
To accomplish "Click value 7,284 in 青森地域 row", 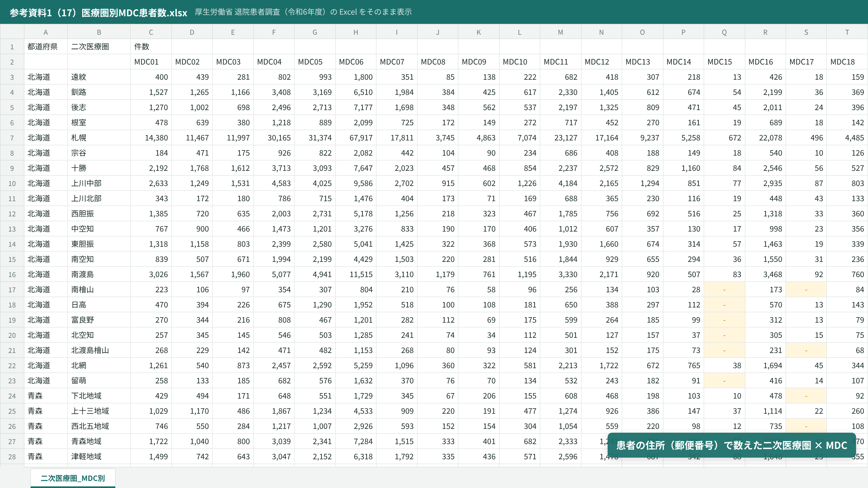I will click(356, 442).
